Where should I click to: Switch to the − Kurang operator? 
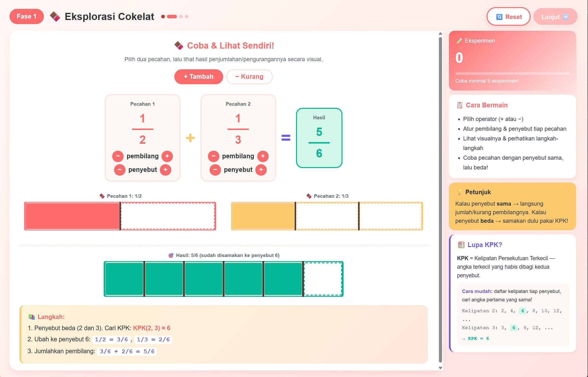tap(249, 77)
